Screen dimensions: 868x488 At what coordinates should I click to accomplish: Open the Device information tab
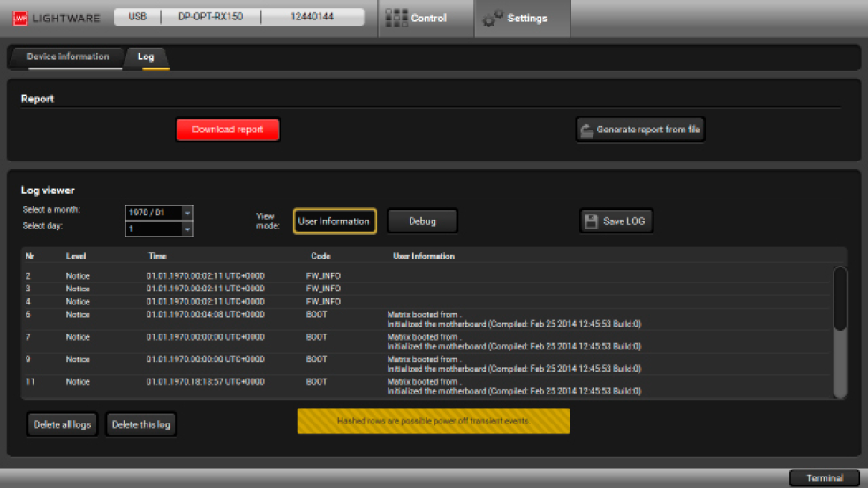point(67,57)
